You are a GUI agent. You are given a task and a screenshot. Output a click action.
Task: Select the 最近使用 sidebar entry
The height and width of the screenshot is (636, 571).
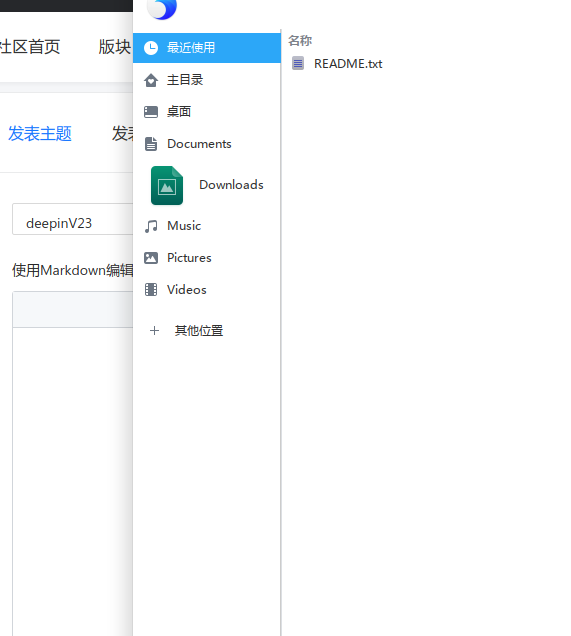pyautogui.click(x=206, y=48)
